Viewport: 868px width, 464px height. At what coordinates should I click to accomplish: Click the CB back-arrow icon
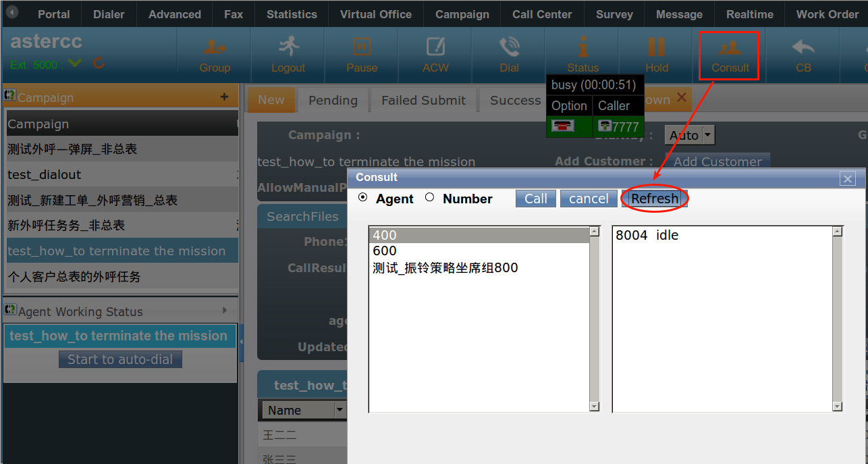(803, 47)
